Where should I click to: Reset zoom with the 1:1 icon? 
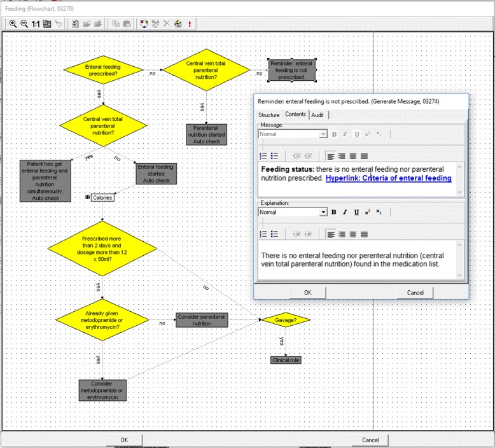tap(36, 24)
